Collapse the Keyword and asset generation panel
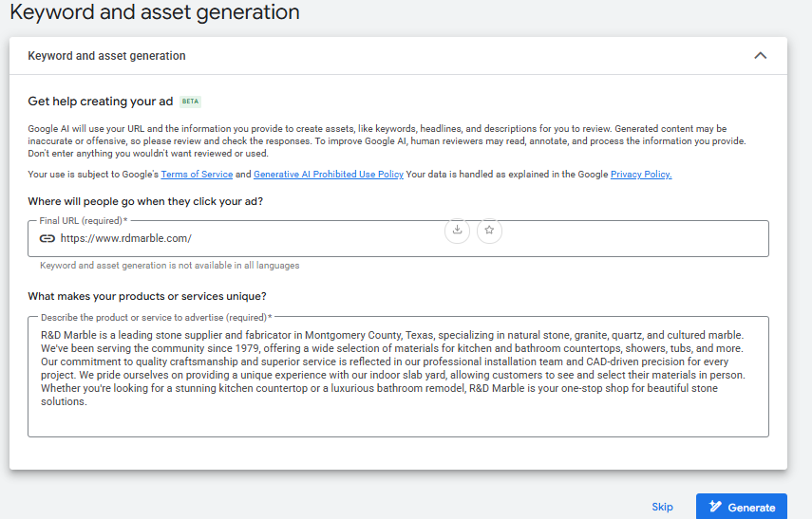Image resolution: width=812 pixels, height=519 pixels. (x=760, y=55)
